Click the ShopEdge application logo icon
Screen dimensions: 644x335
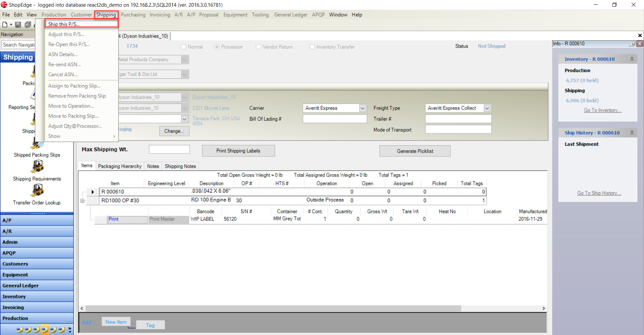pos(4,5)
